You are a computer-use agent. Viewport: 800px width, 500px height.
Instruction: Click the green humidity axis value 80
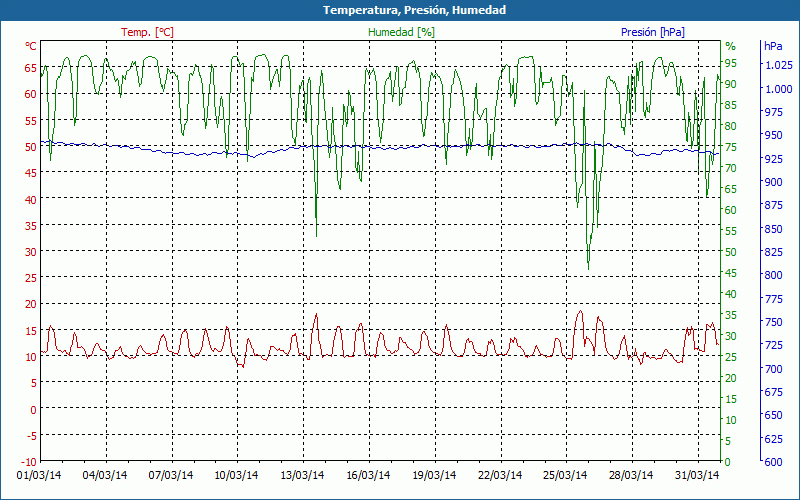731,126
